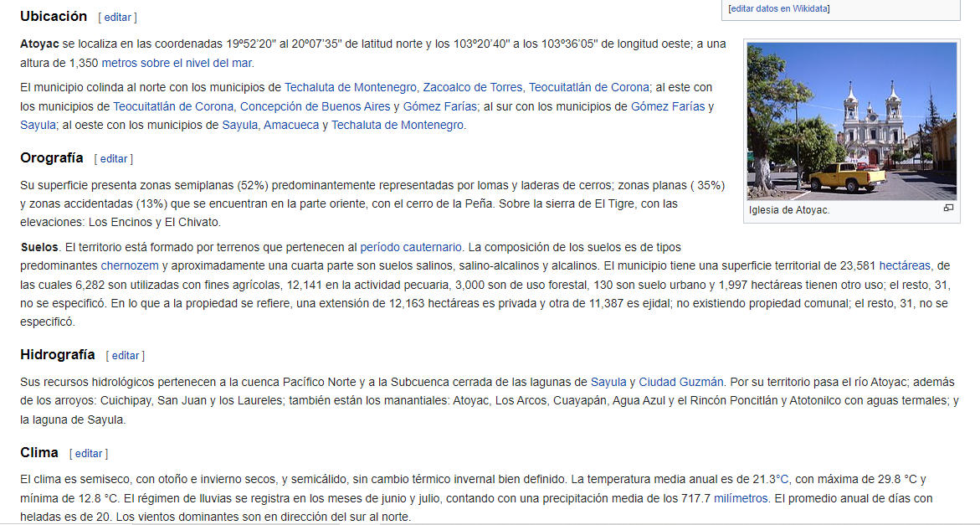Viewport: 980px width, 525px height.
Task: Open the Ciudad Guzmán link
Action: pos(680,383)
